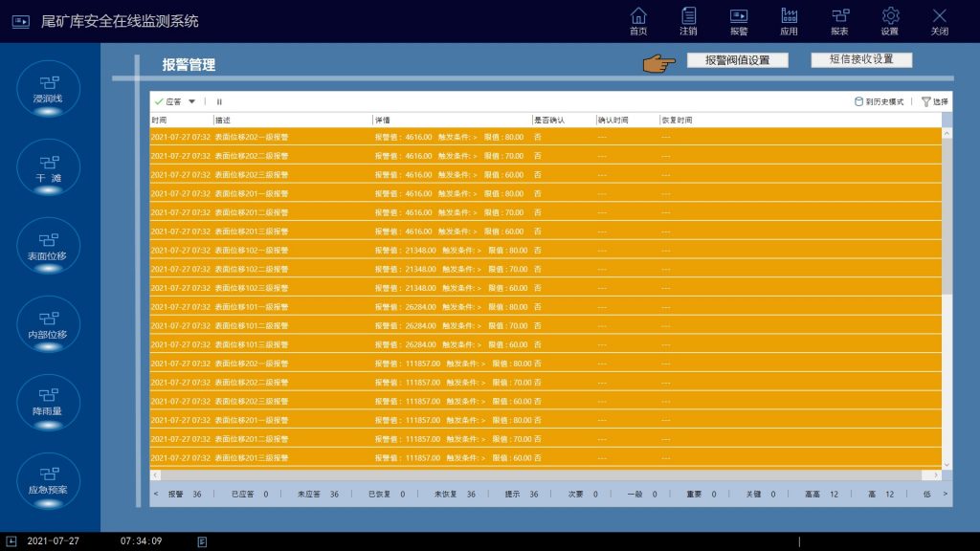
Task: Click the 注销 logout icon
Action: pyautogui.click(x=688, y=21)
